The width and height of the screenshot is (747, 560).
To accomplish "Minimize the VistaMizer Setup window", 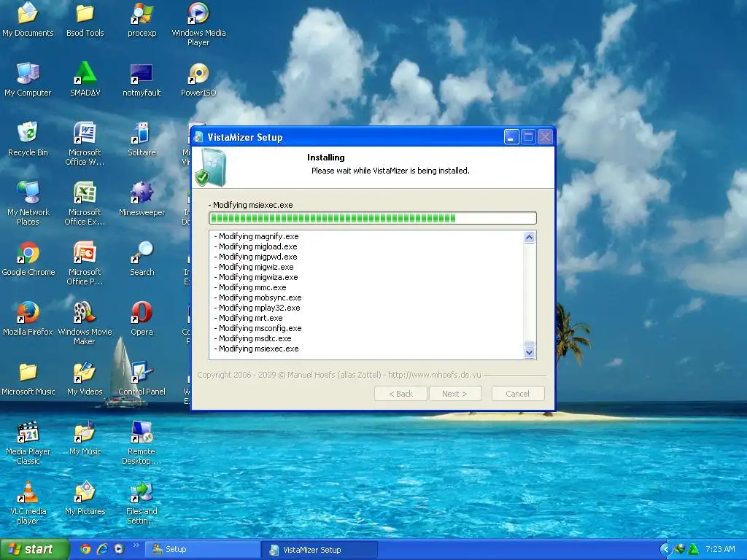I will [x=511, y=137].
